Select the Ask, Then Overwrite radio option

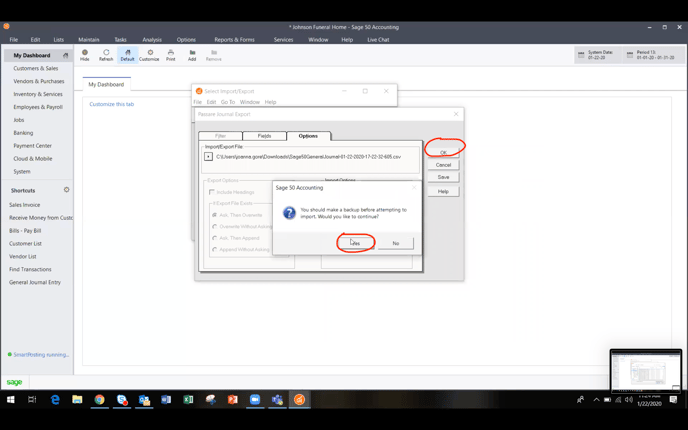(x=215, y=215)
